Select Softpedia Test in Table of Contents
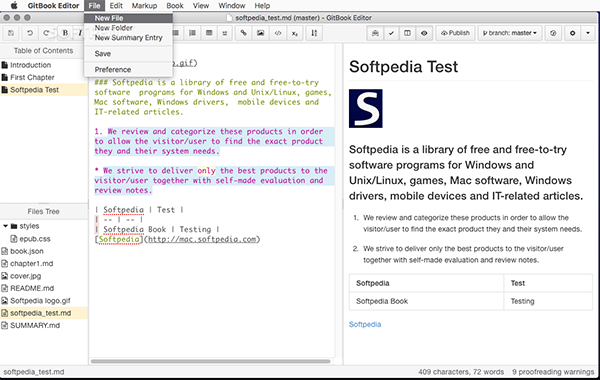The height and width of the screenshot is (380, 600). pyautogui.click(x=44, y=90)
